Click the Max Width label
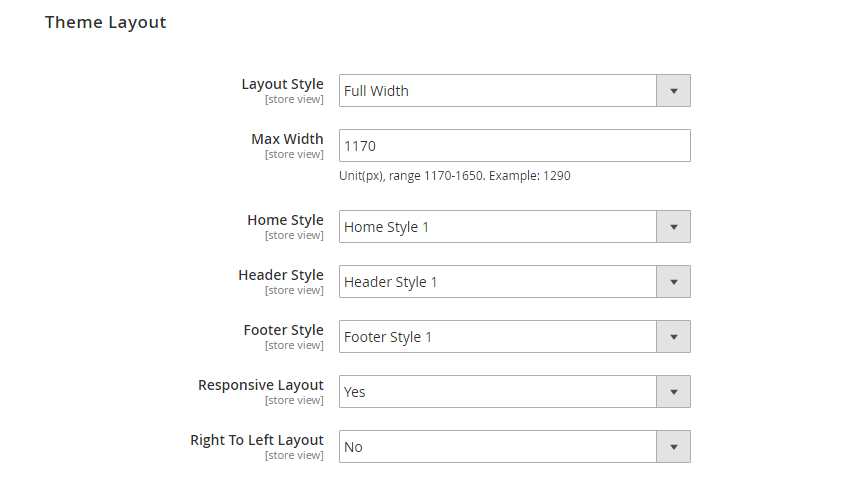The width and height of the screenshot is (850, 477). tap(287, 139)
